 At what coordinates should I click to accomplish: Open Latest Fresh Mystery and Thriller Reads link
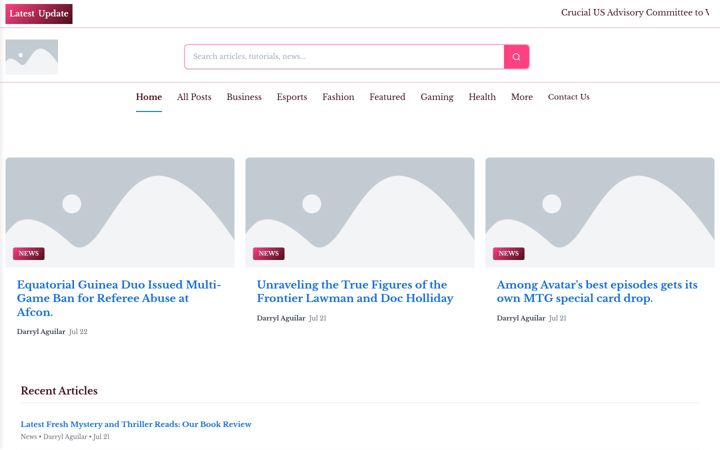136,424
